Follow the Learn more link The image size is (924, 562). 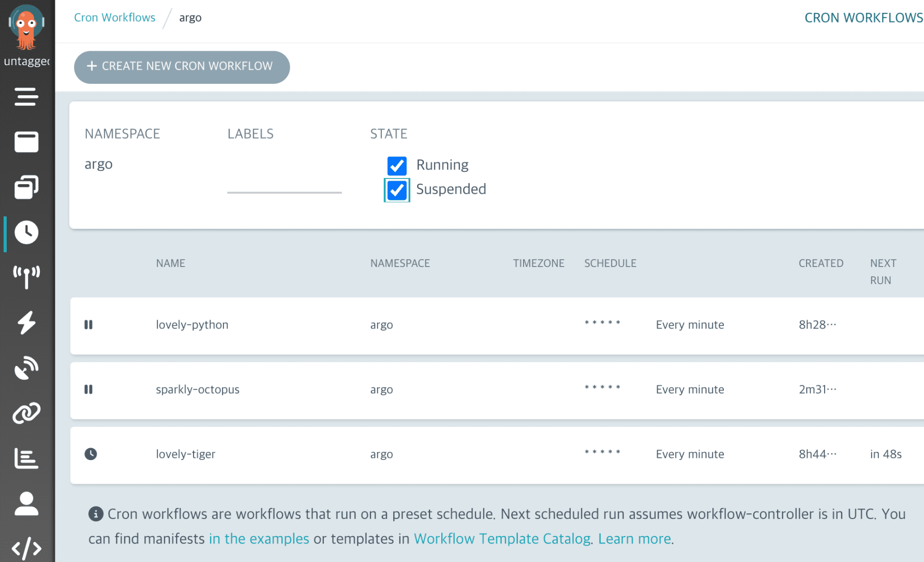click(x=634, y=539)
